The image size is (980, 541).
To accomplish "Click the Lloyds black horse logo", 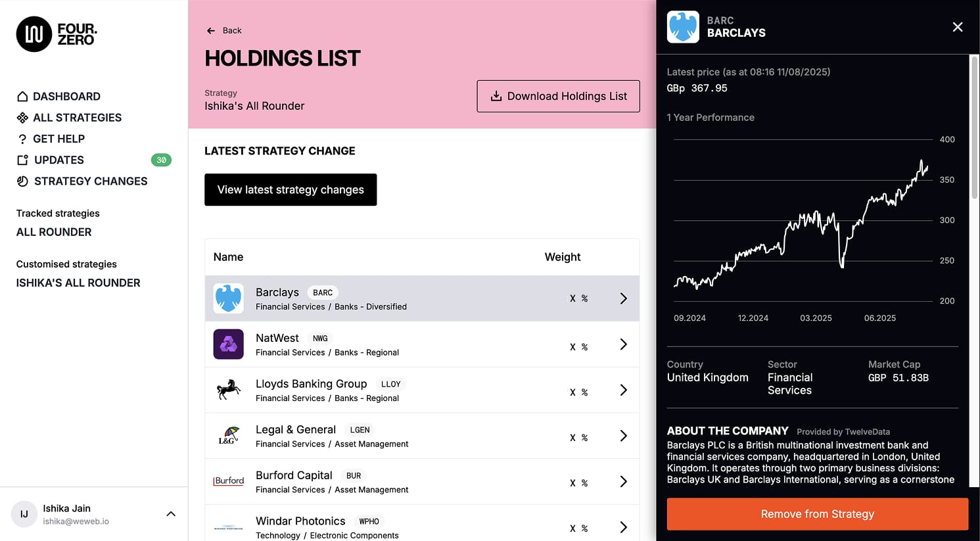I will [229, 390].
